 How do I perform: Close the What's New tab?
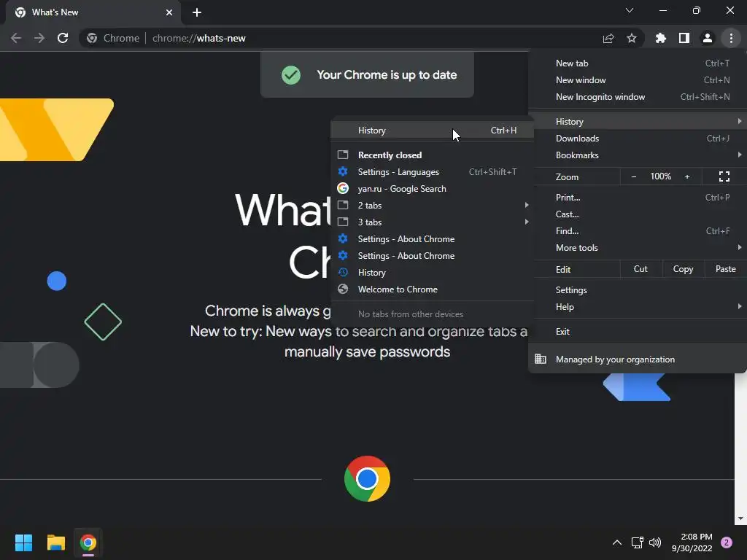coord(169,12)
